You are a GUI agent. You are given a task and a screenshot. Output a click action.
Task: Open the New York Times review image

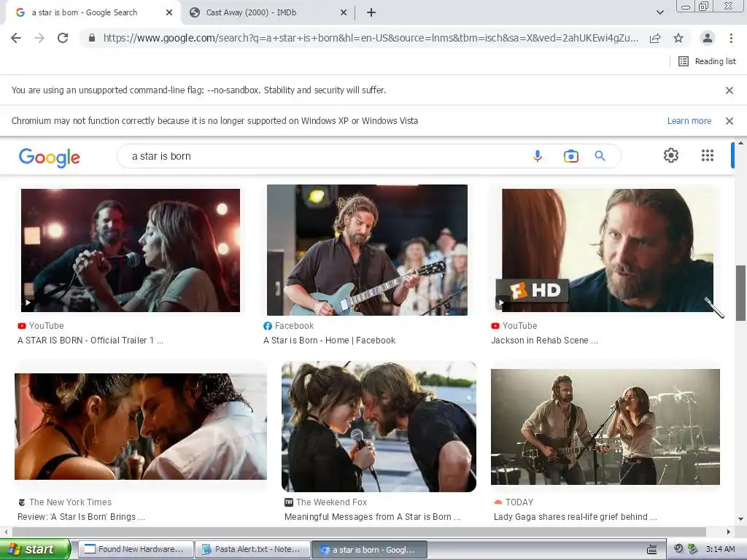(141, 426)
